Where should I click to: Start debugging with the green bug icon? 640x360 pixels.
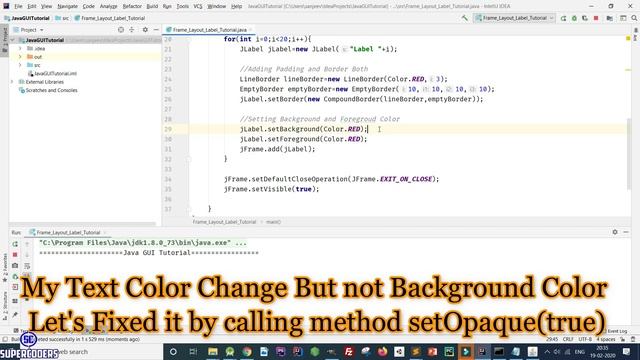[x=574, y=18]
